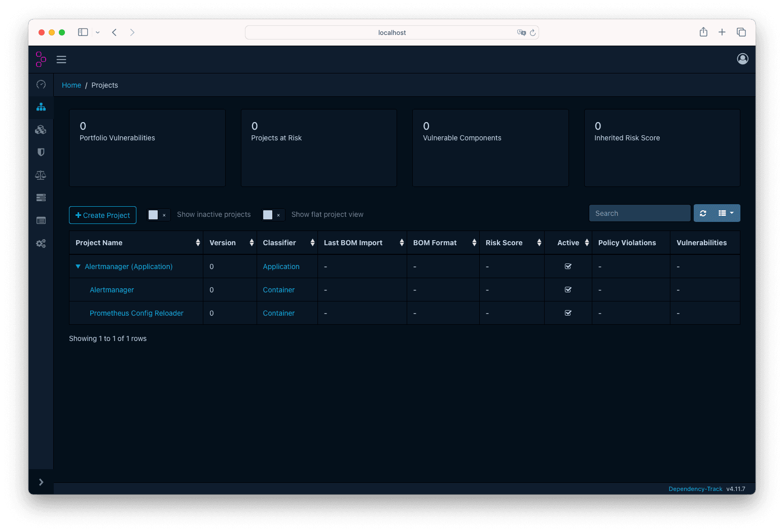Viewport: 784px width, 532px height.
Task: Select the Components cubes icon in sidebar
Action: (41, 130)
